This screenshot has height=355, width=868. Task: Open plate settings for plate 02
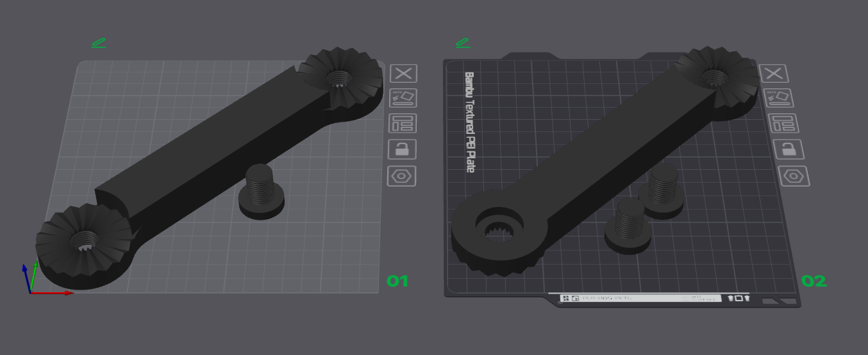794,176
